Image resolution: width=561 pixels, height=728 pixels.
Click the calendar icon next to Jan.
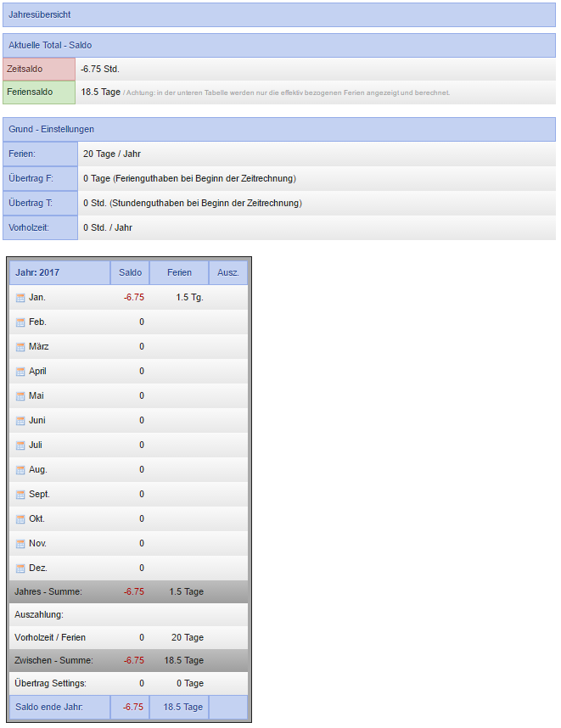click(20, 298)
